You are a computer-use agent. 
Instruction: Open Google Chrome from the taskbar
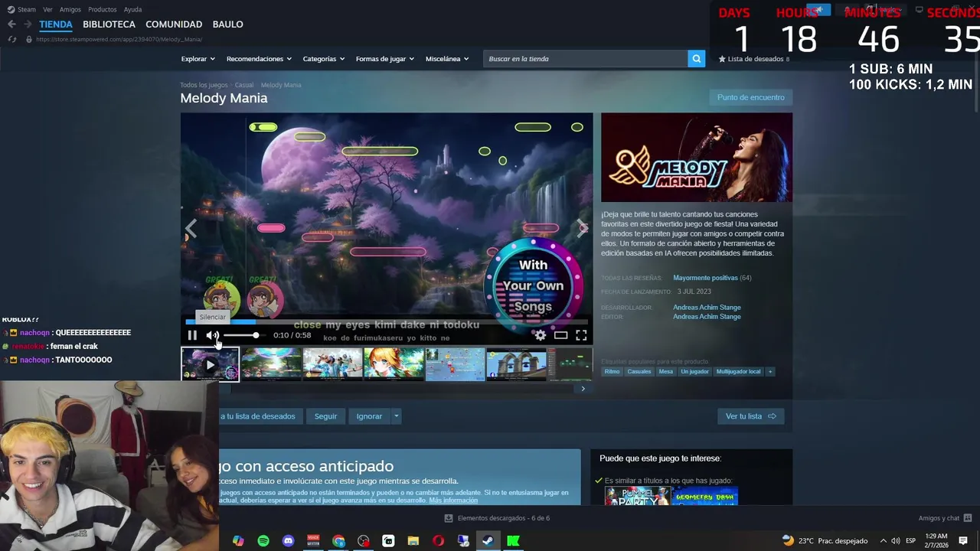[338, 541]
